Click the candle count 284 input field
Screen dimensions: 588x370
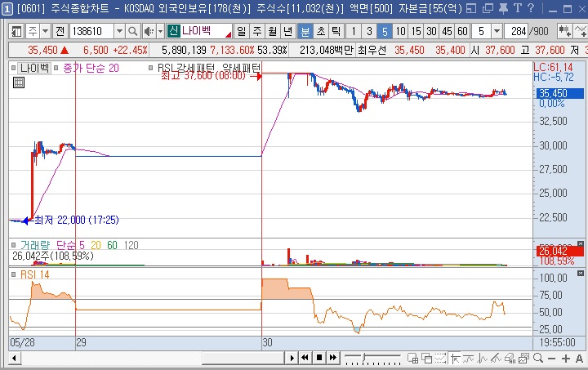517,31
